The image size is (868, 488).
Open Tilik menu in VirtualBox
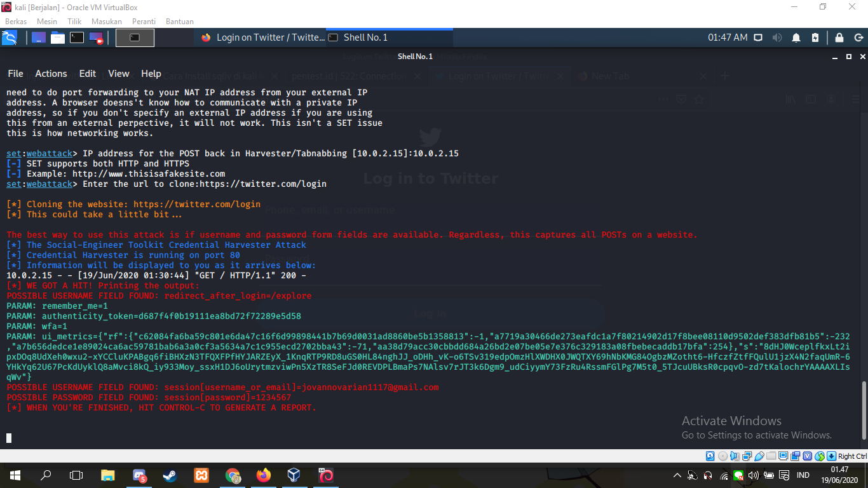[74, 22]
